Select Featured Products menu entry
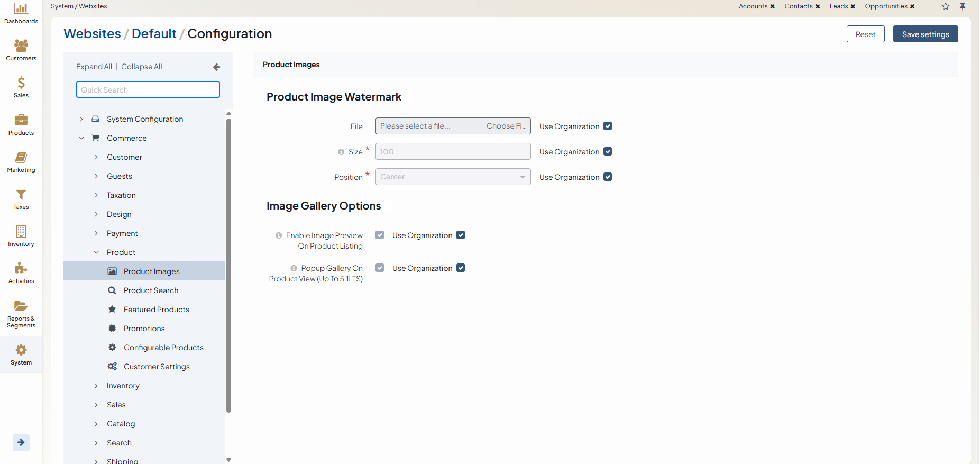Screen dimensions: 980x464 pyautogui.click(x=156, y=310)
